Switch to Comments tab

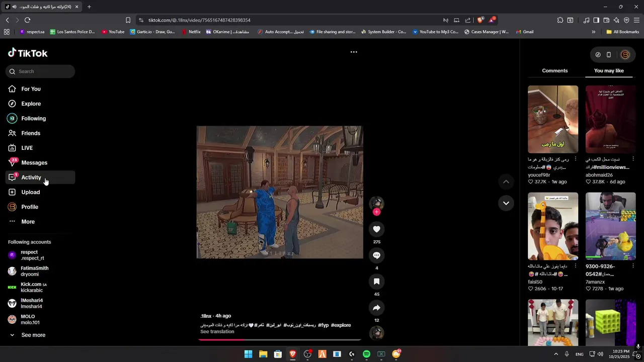click(x=555, y=71)
